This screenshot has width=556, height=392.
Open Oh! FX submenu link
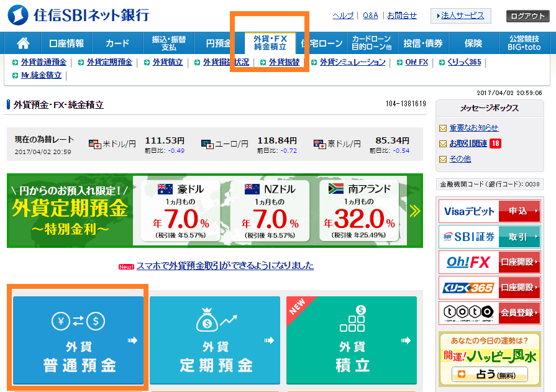pos(417,62)
